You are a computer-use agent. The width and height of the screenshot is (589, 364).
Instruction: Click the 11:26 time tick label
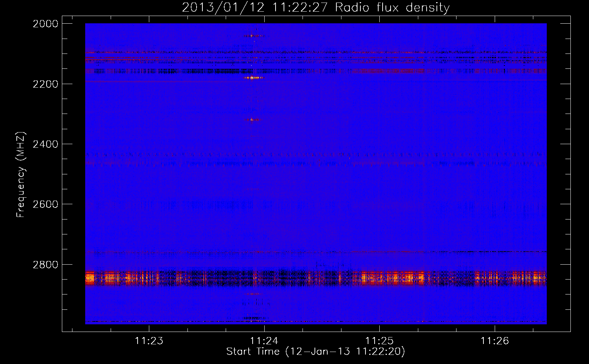point(495,341)
